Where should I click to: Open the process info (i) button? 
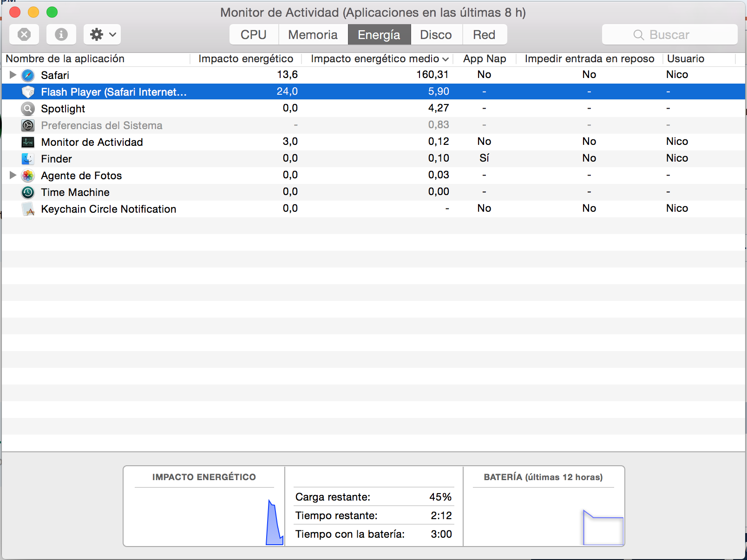click(61, 34)
